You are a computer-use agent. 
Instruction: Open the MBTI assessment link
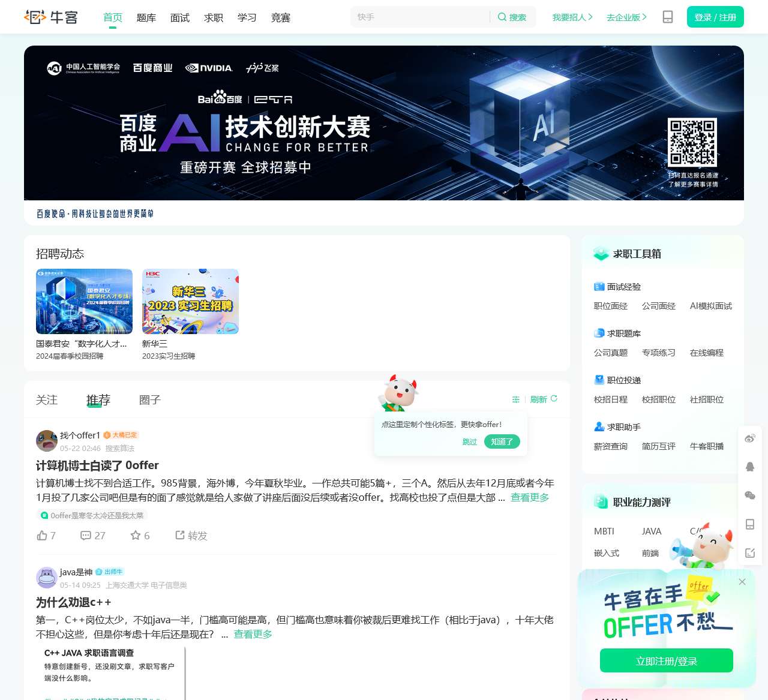pos(604,531)
